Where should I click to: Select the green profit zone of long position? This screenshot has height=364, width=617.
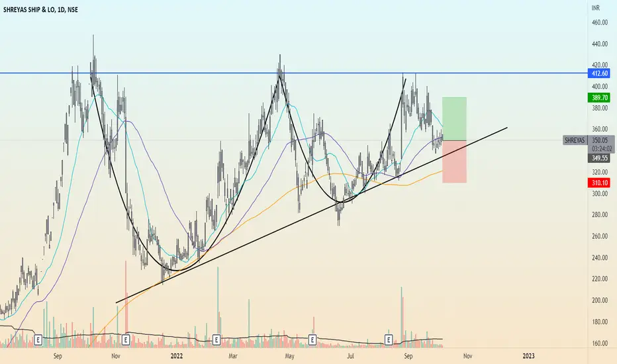point(455,119)
